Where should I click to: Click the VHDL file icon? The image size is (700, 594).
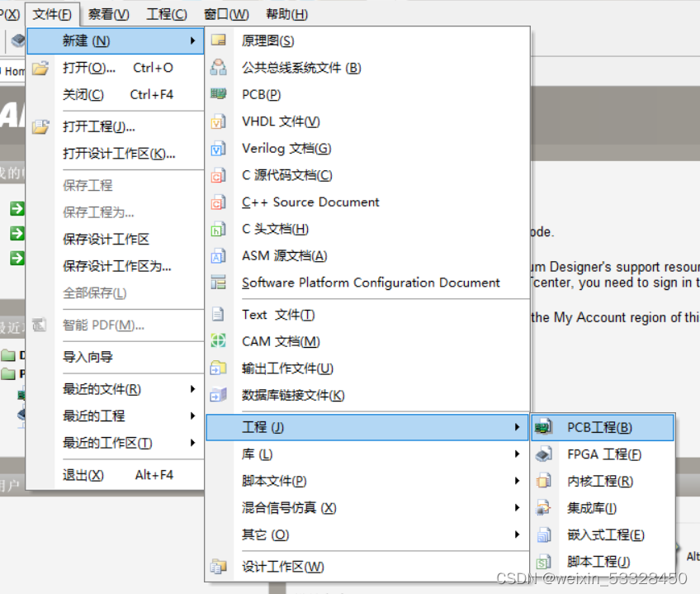[218, 122]
